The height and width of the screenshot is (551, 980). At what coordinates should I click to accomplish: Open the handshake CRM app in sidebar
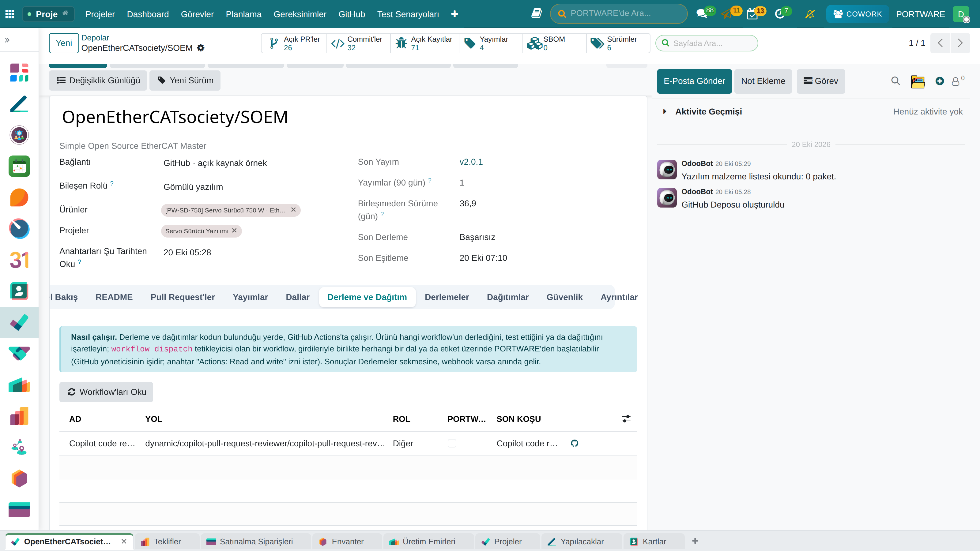pyautogui.click(x=19, y=354)
